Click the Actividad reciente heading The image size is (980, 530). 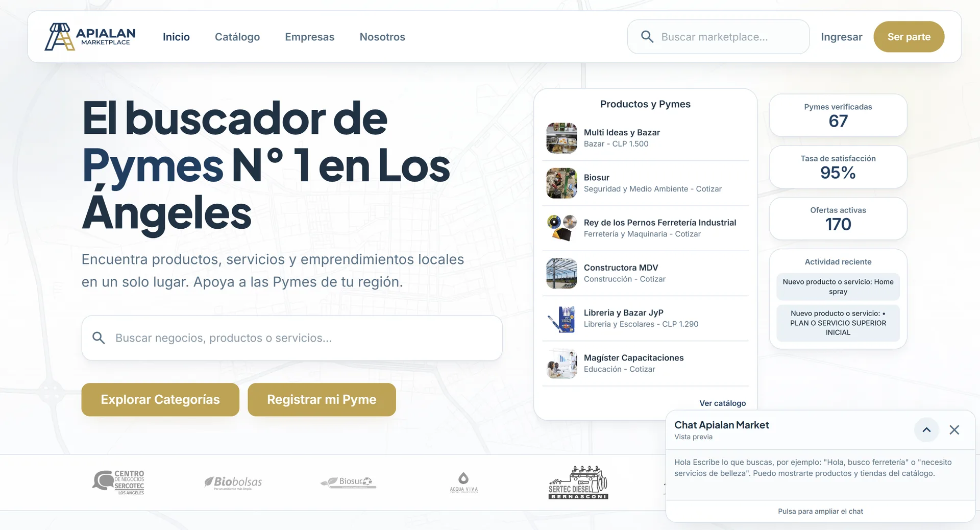tap(838, 262)
